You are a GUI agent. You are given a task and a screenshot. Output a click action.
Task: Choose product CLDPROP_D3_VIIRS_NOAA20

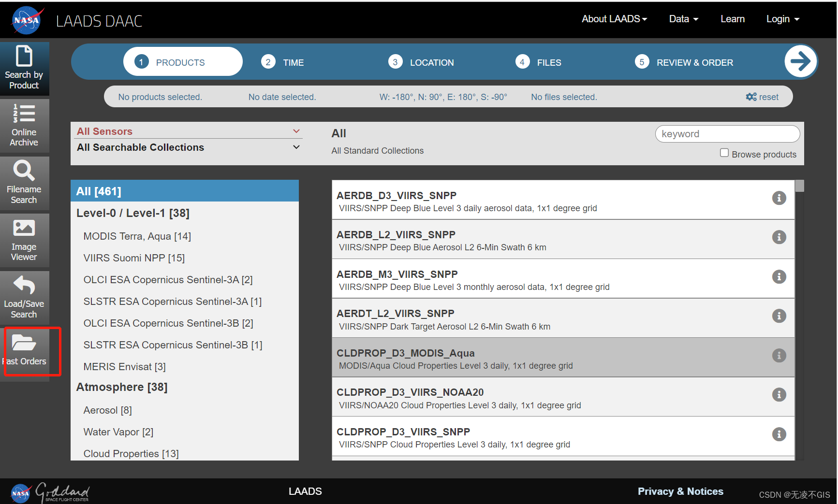pos(563,397)
